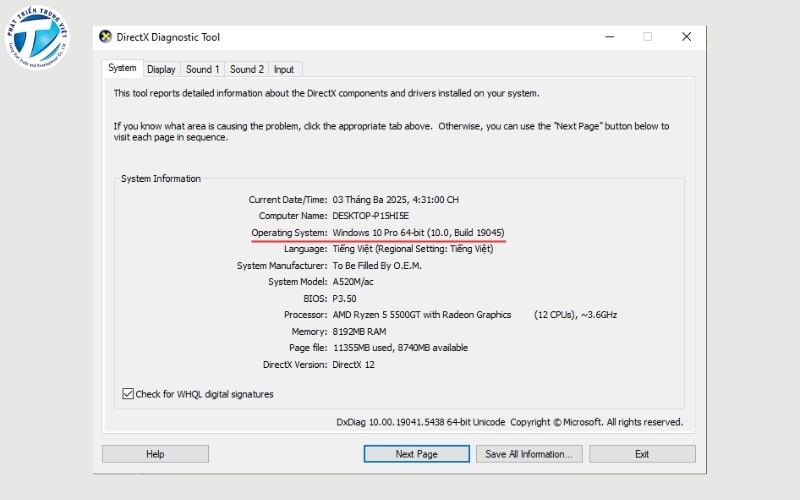Open the Sound 1 tab
Viewport: 800px width, 500px height.
[x=202, y=69]
